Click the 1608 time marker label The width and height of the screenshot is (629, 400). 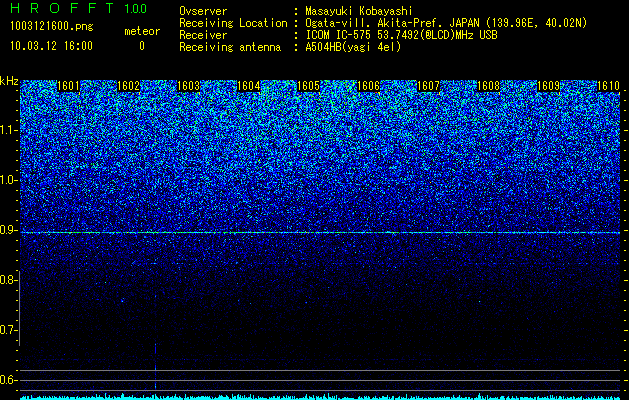(x=488, y=86)
